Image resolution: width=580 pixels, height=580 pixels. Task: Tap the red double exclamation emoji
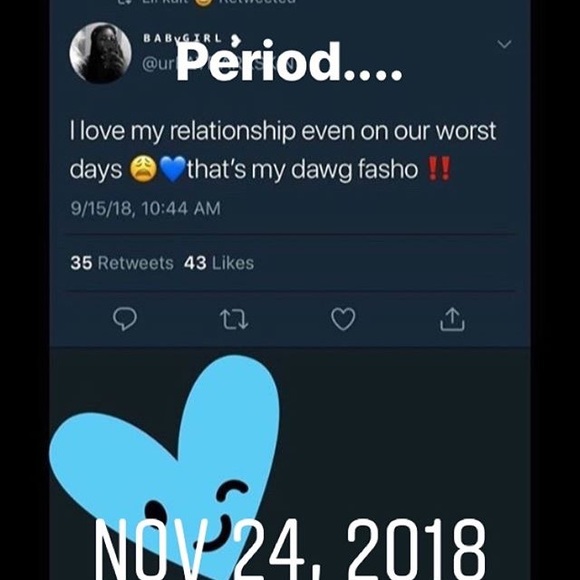coord(439,168)
